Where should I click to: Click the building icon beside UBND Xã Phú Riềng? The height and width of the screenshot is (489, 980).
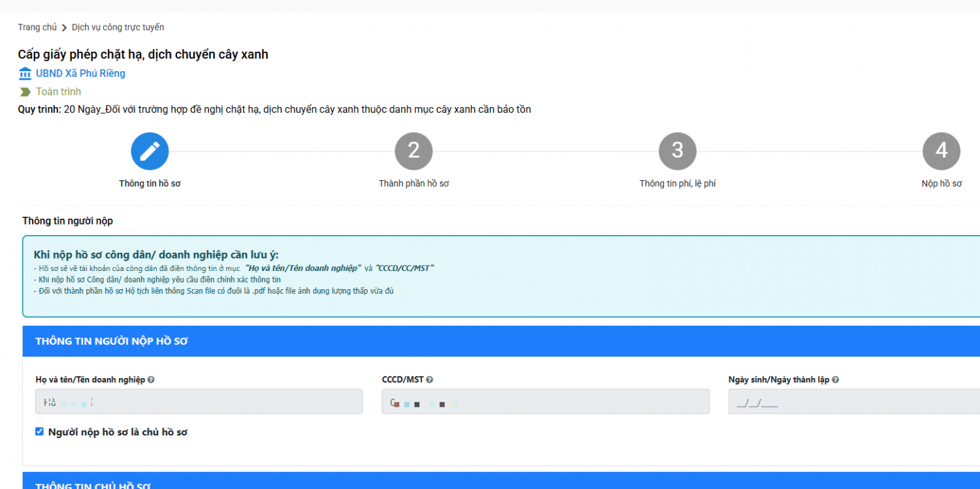click(25, 73)
